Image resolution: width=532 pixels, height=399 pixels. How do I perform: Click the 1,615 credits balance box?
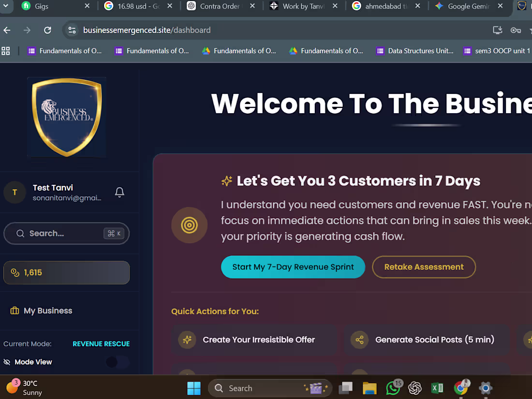(67, 272)
